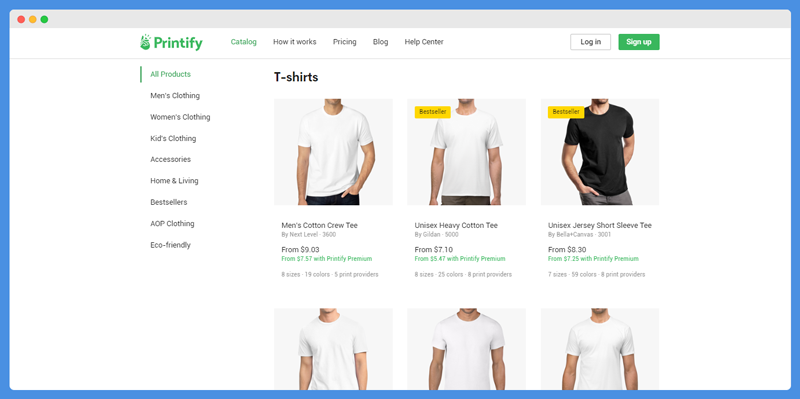800x399 pixels.
Task: Choose Men's Clothing category
Action: 175,95
